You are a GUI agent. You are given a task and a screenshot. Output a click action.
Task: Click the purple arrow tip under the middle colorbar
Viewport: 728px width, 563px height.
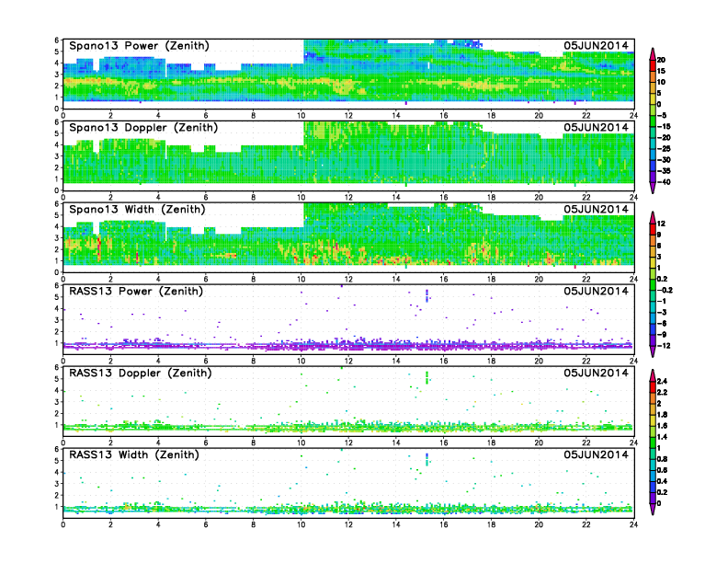(653, 352)
